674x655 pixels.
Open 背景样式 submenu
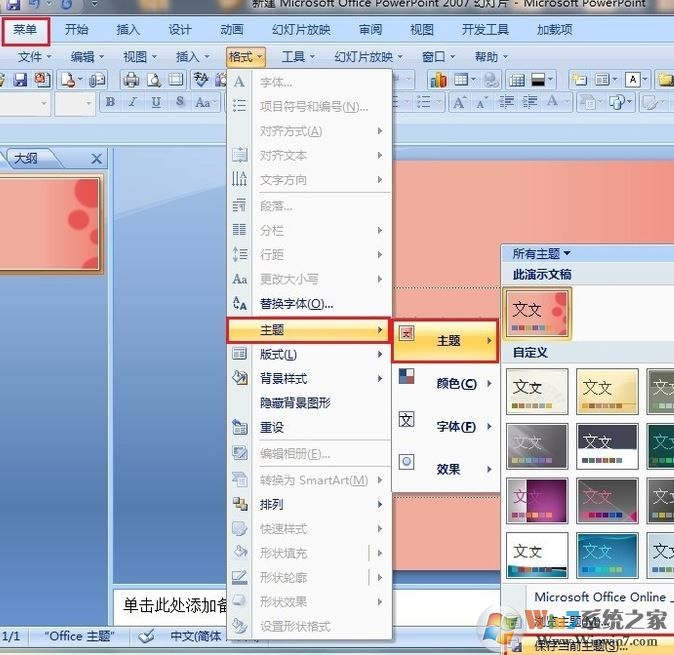(309, 378)
